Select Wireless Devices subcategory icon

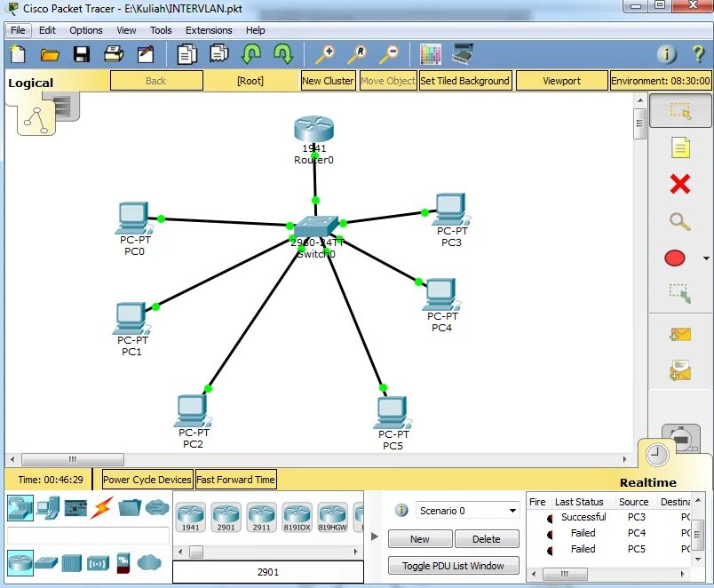click(98, 563)
